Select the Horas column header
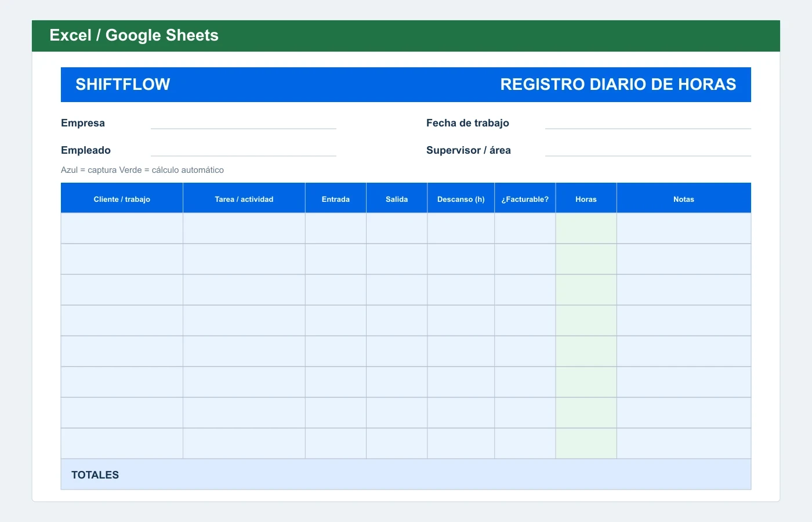Screen dimensions: 812x522 tap(586, 199)
